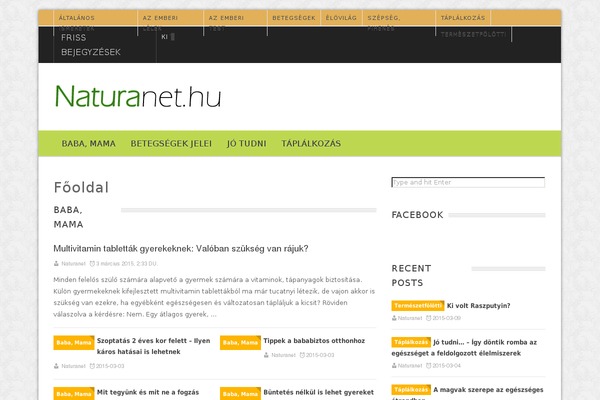Viewport: 600px width, 400px height.
Task: Focus the 'Type and hit Enter' search field
Action: pos(468,182)
